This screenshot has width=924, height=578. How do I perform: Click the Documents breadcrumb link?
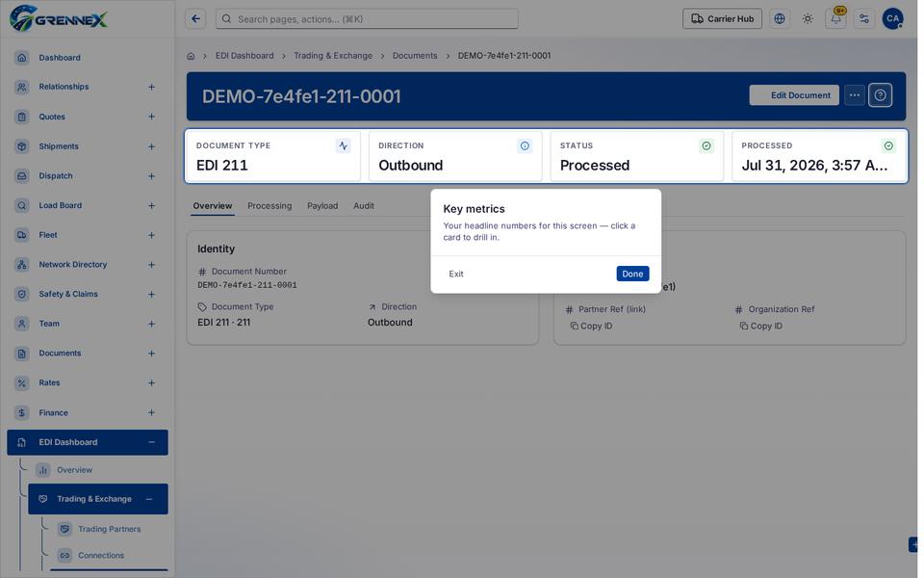(x=415, y=56)
